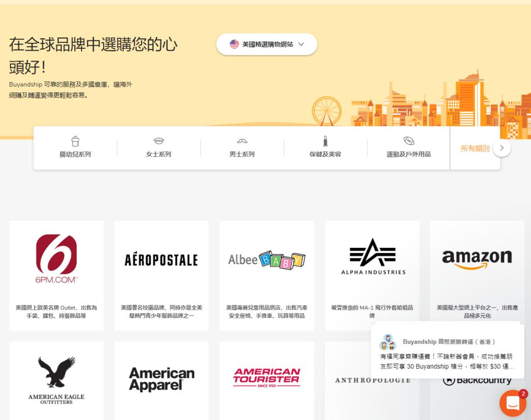Select the 6PM.COM brand card
This screenshot has height=420, width=531.
coord(56,275)
